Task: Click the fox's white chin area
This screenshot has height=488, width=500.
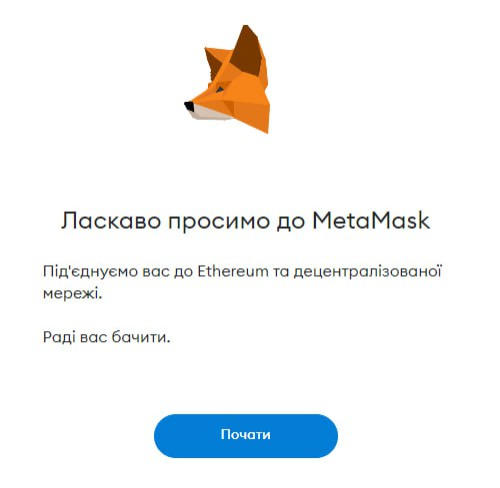Action: (x=209, y=113)
